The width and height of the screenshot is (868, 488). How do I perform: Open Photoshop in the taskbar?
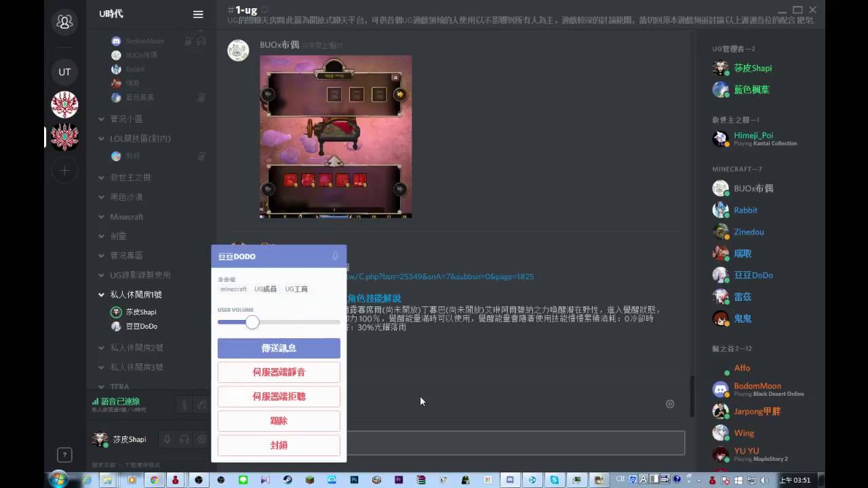[354, 480]
